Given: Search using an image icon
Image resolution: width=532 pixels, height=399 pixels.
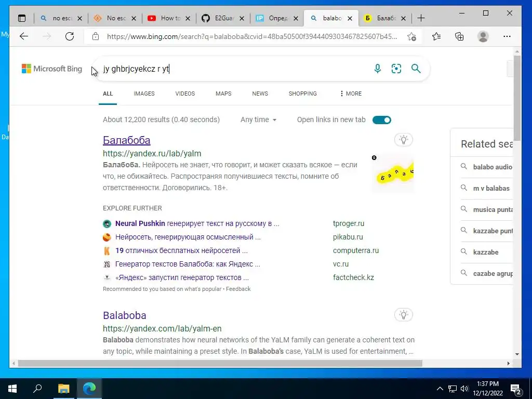Looking at the screenshot, I should (x=396, y=69).
